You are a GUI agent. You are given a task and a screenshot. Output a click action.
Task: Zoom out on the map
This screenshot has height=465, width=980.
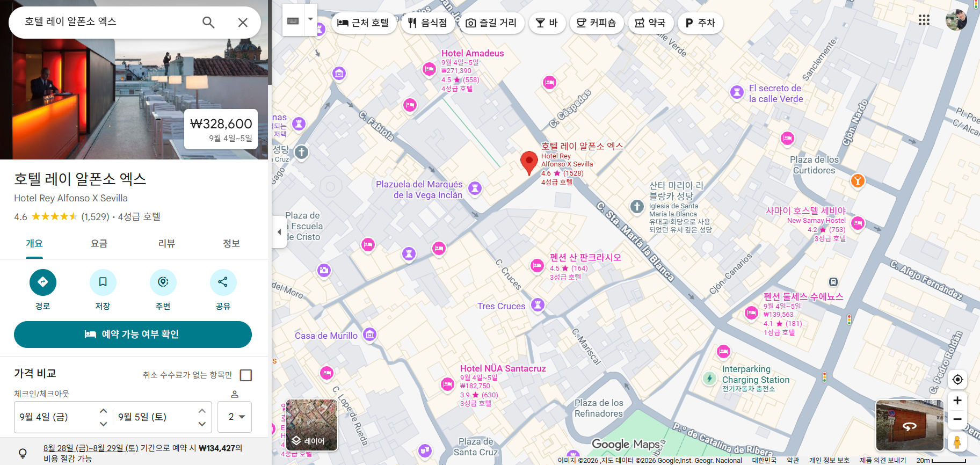coord(957,419)
